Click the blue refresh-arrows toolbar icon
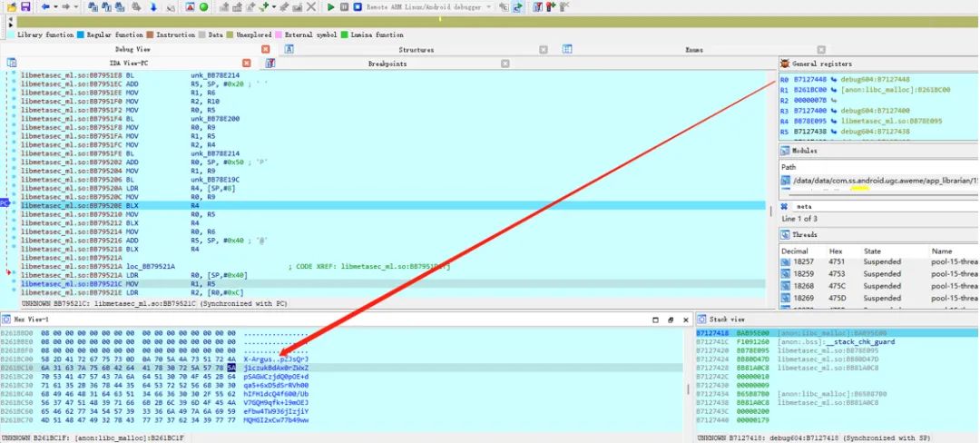980x443 pixels. click(517, 7)
